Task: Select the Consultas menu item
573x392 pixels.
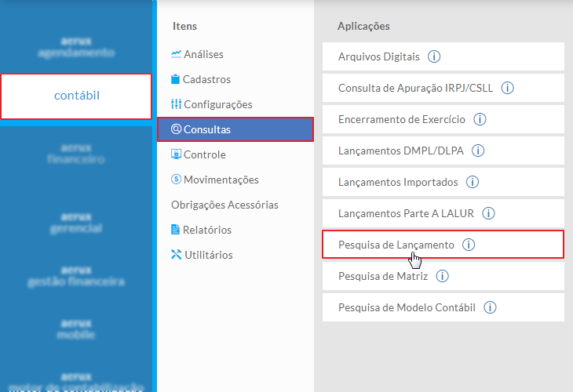Action: click(207, 129)
